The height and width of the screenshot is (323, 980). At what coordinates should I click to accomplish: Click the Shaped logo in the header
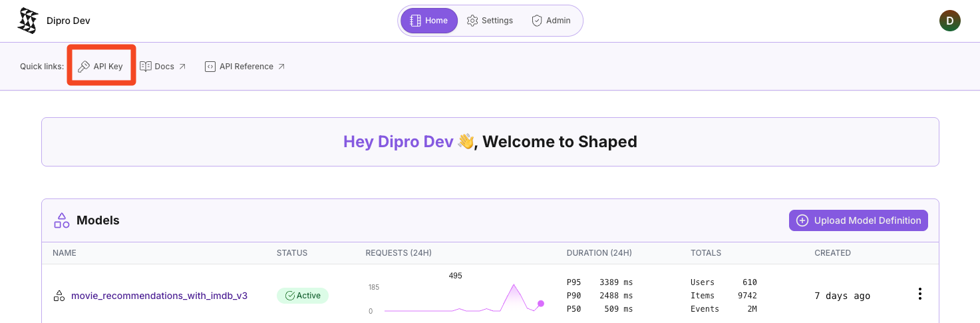click(x=27, y=21)
